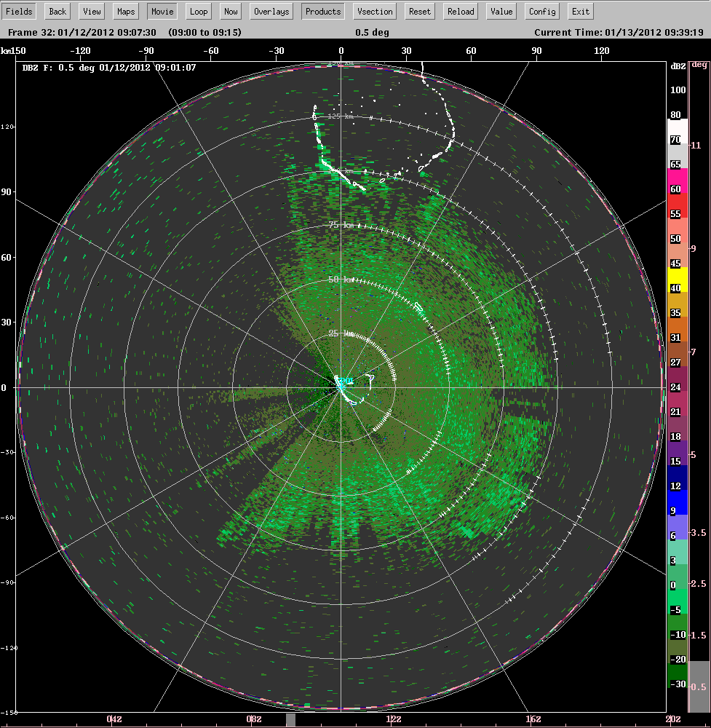
Task: Open the Vsection vertical cross-section tool
Action: (374, 11)
